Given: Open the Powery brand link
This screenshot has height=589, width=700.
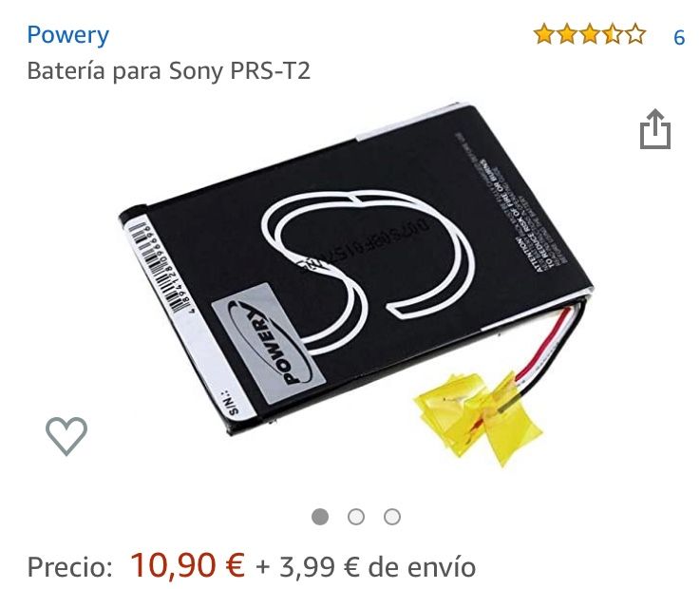Looking at the screenshot, I should click(67, 36).
